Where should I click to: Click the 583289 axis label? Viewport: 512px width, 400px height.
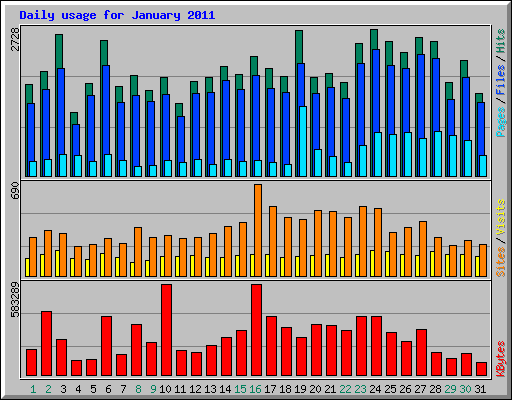[x=15, y=299]
